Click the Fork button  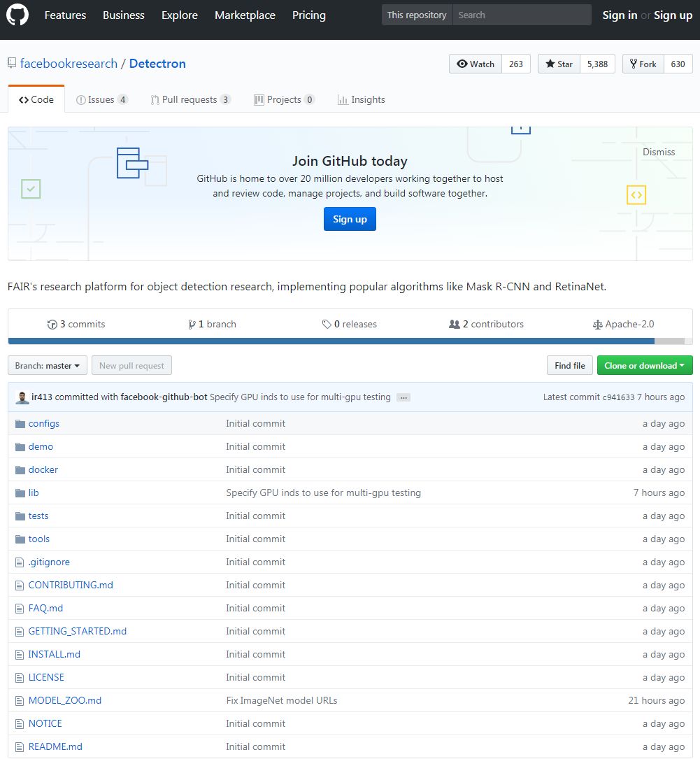point(643,64)
